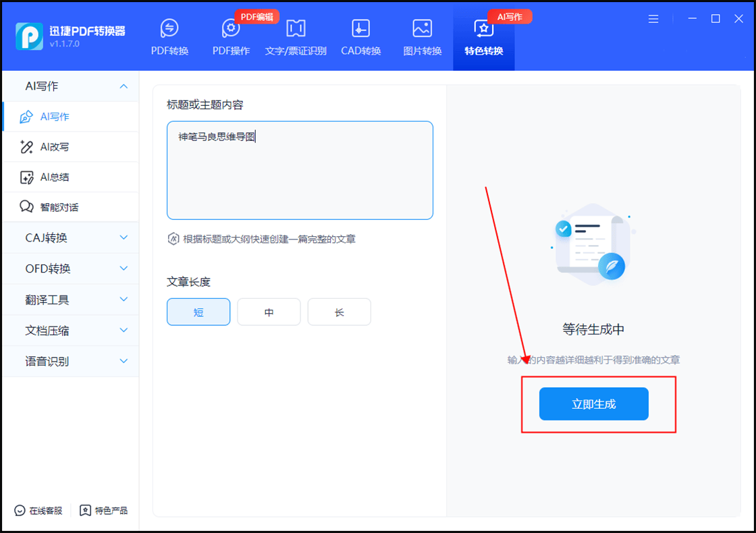Switch to the CAD转换 tab label

coord(361,51)
